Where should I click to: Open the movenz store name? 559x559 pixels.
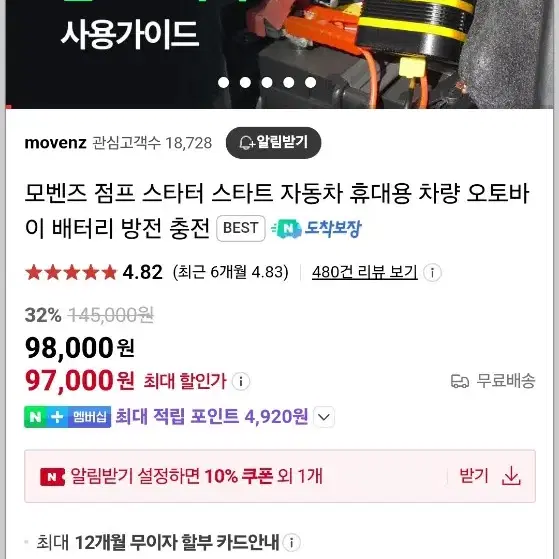pyautogui.click(x=56, y=143)
